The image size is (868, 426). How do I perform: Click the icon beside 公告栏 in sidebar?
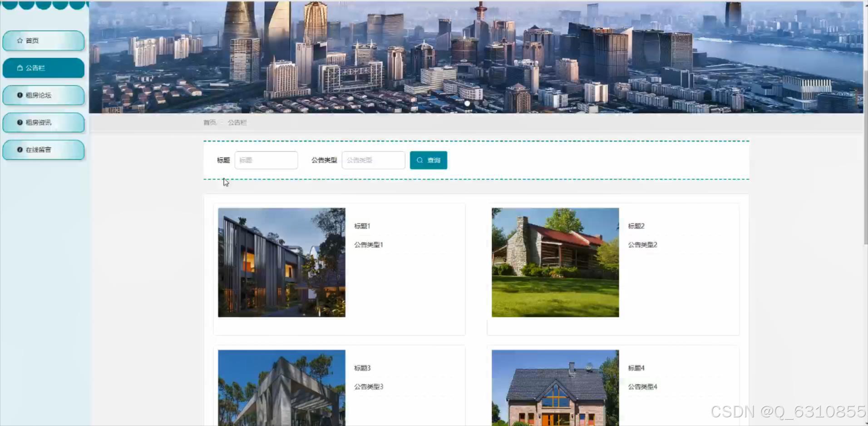tap(20, 68)
